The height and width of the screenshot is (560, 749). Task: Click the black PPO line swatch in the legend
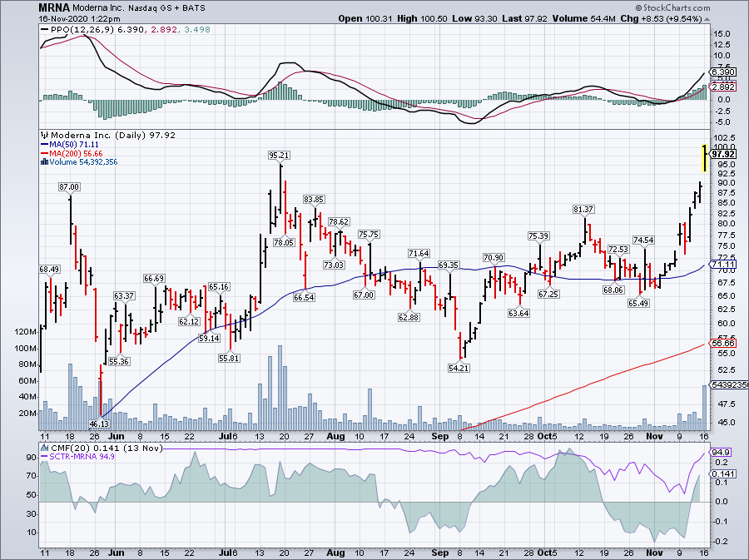coord(45,30)
